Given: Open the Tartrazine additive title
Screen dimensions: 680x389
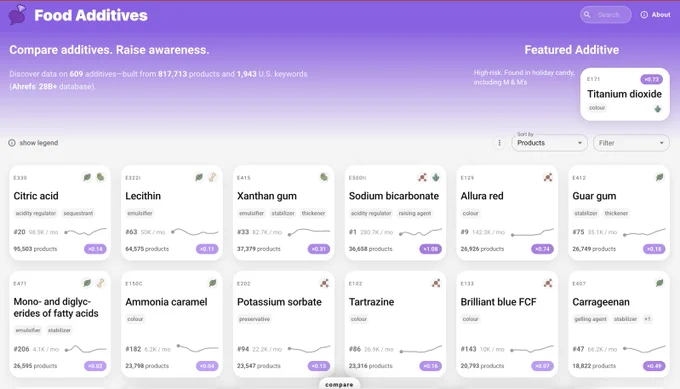Looking at the screenshot, I should click(371, 302).
